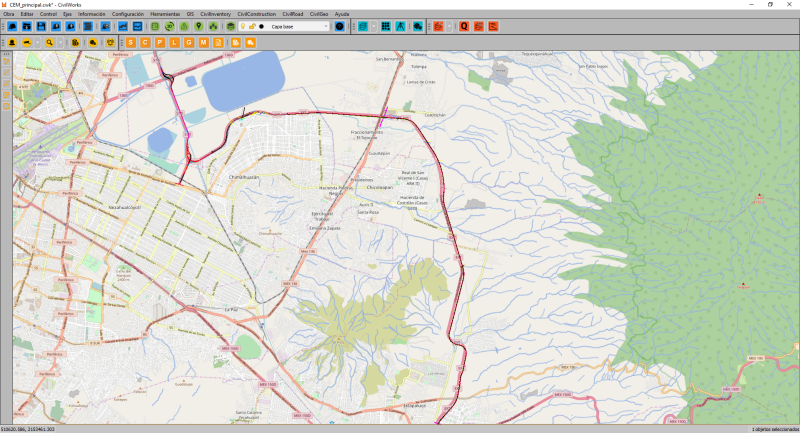Click the orange P toolbar button
The height and width of the screenshot is (433, 800).
160,43
